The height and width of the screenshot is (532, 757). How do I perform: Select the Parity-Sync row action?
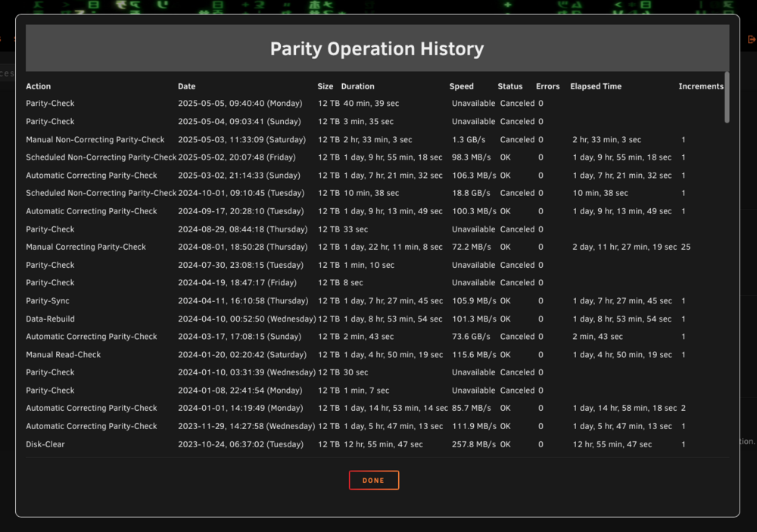(x=48, y=300)
